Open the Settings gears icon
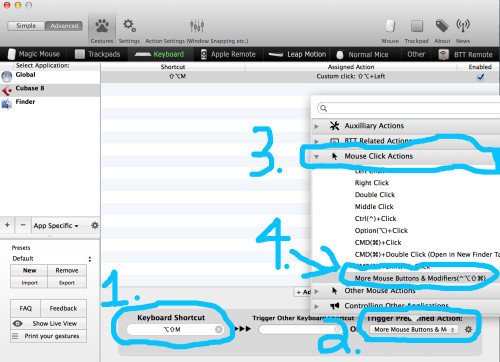 click(129, 26)
